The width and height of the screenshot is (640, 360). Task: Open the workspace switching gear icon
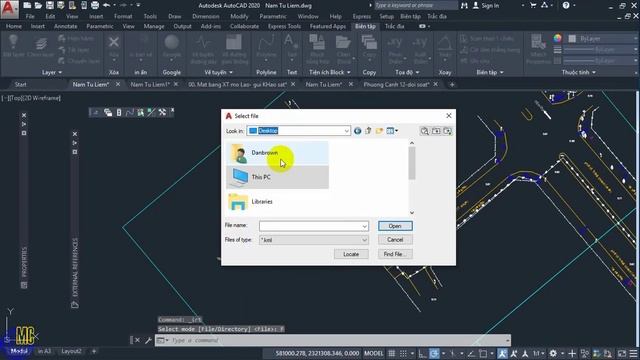553,353
